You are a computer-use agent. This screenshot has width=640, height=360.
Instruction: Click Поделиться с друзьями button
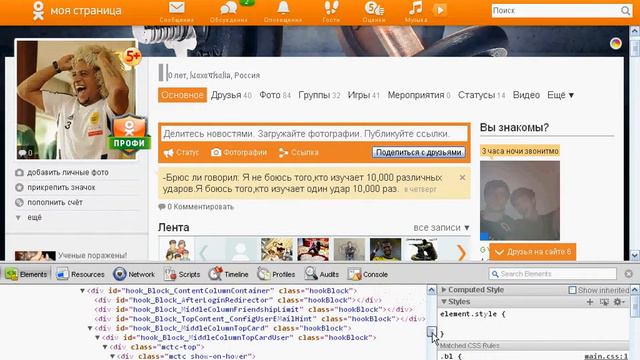[x=418, y=152]
